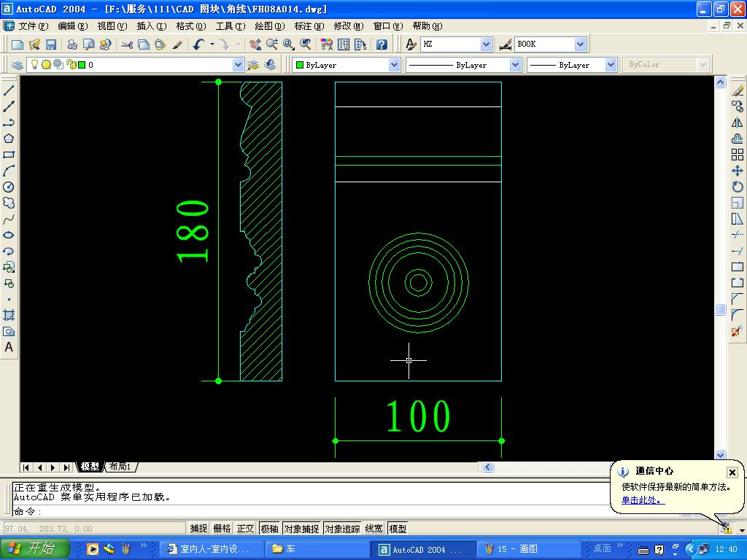Click the Help question mark icon
Screen dimensions: 747x560
(382, 44)
